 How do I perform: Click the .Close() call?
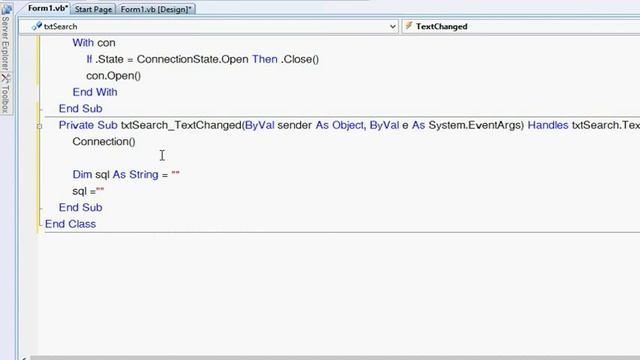coord(300,60)
